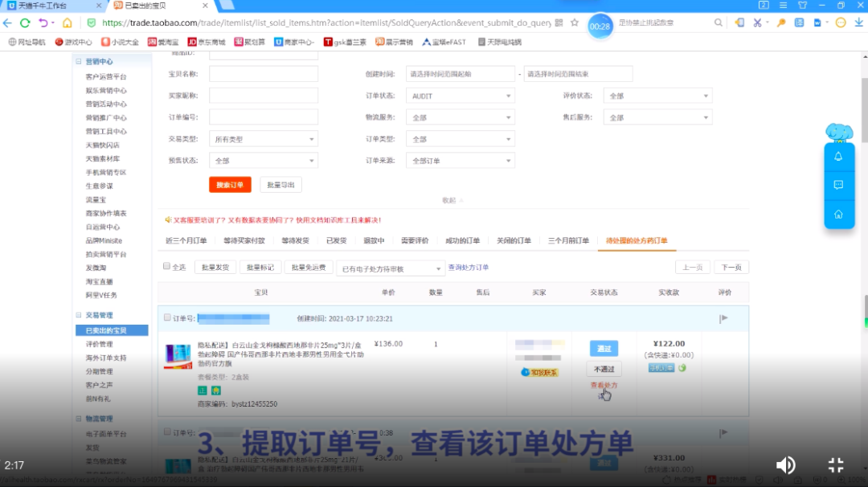The width and height of the screenshot is (868, 487).
Task: Open the scissors screenshot tool icon
Action: tap(757, 23)
